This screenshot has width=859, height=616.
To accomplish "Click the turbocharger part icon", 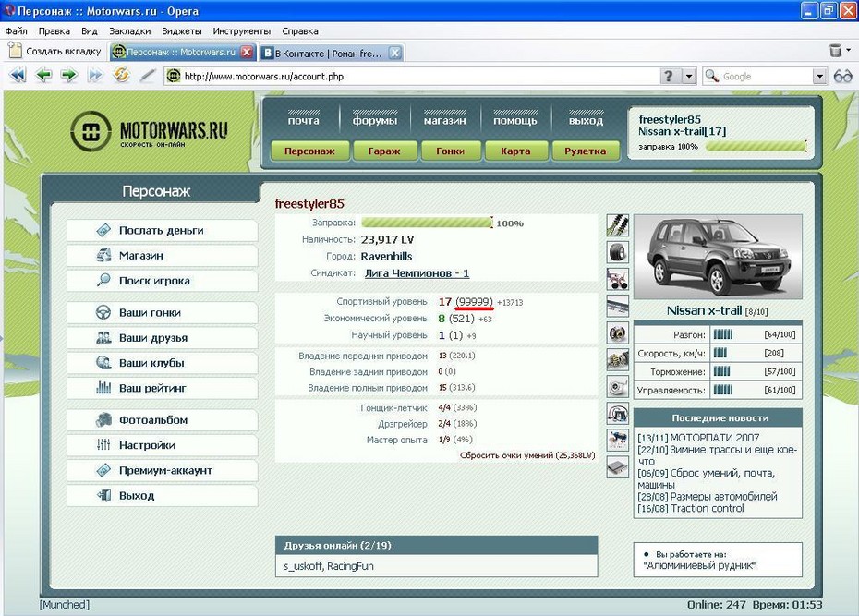I will click(617, 386).
